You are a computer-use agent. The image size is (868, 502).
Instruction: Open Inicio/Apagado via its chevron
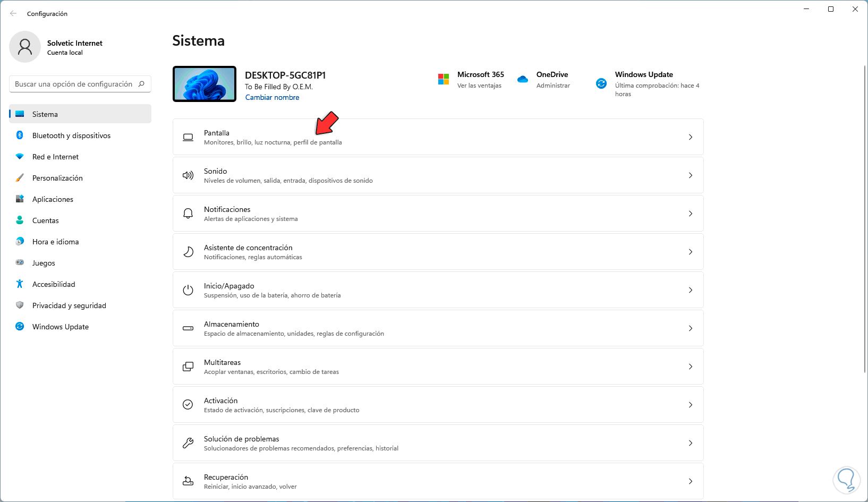[x=691, y=290]
